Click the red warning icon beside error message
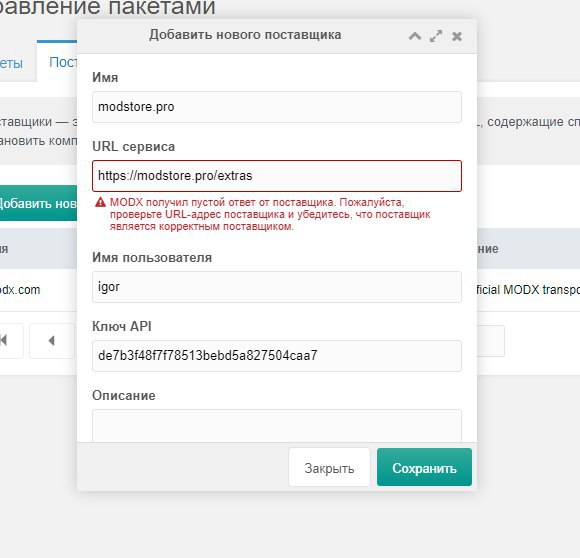Image resolution: width=580 pixels, height=558 pixels. pyautogui.click(x=100, y=202)
